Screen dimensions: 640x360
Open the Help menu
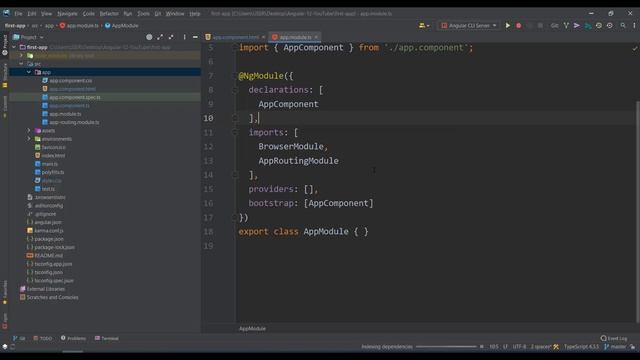(x=195, y=13)
